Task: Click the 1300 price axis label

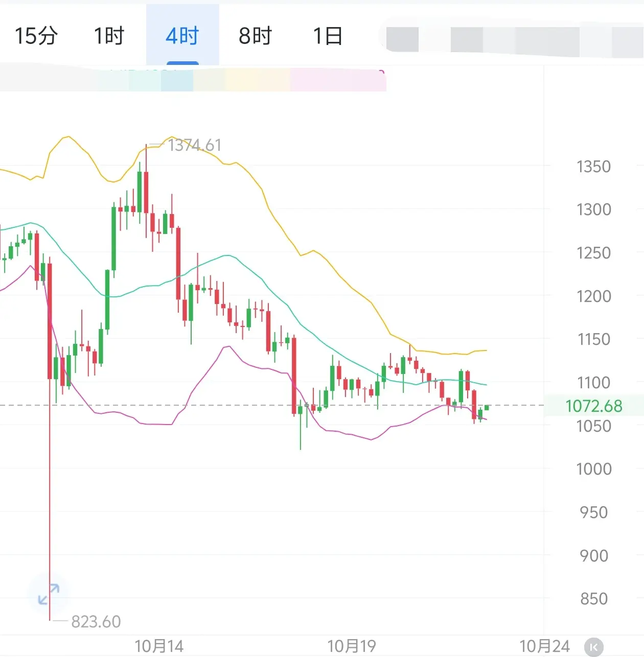Action: click(593, 209)
